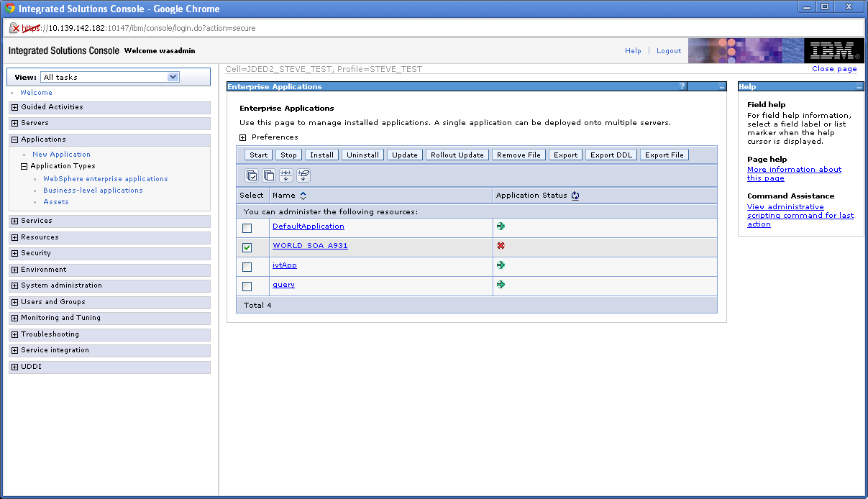The width and height of the screenshot is (868, 499).
Task: Click the Export button
Action: pyautogui.click(x=565, y=155)
